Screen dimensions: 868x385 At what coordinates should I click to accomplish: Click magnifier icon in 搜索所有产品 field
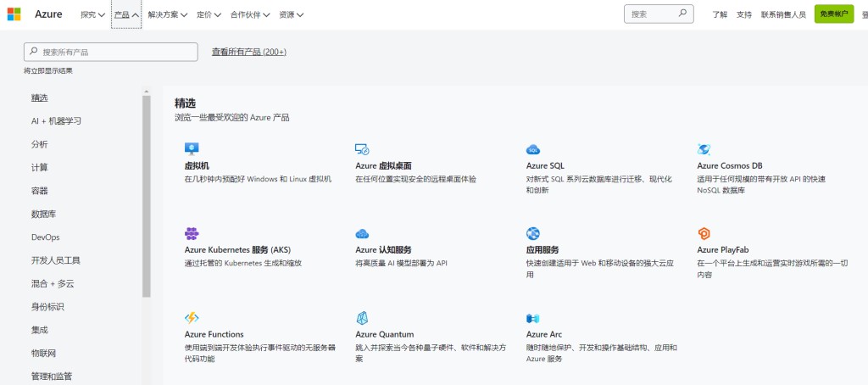point(34,52)
